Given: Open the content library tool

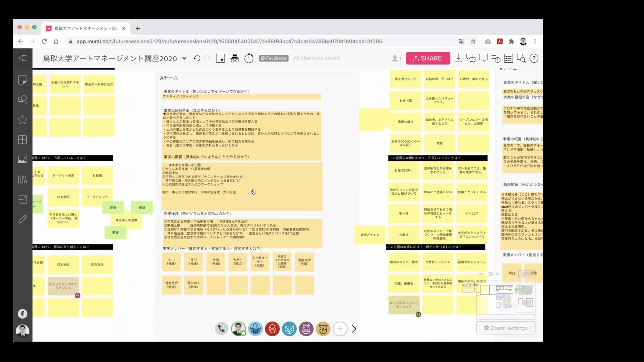Looking at the screenshot, I should tap(22, 179).
